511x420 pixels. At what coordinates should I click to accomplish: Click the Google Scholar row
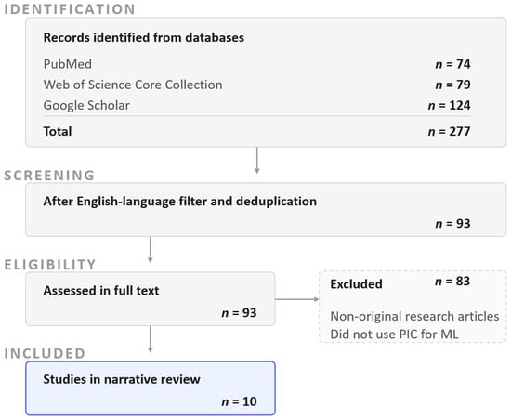256,105
